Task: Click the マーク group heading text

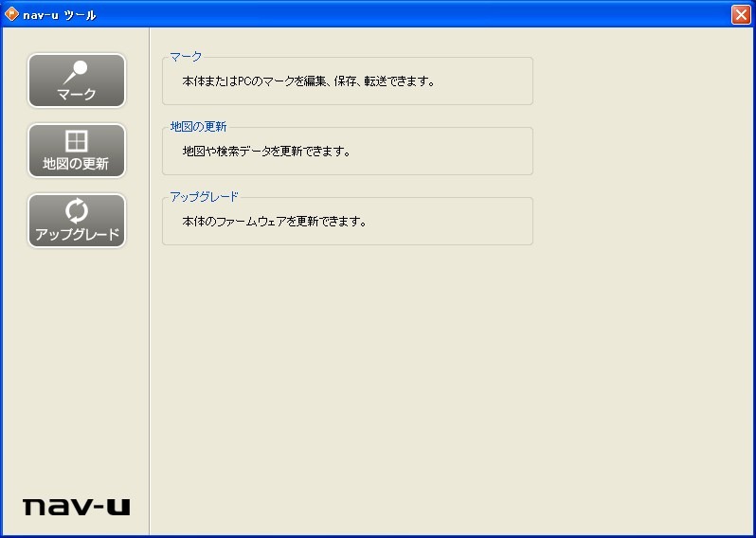Action: point(186,57)
